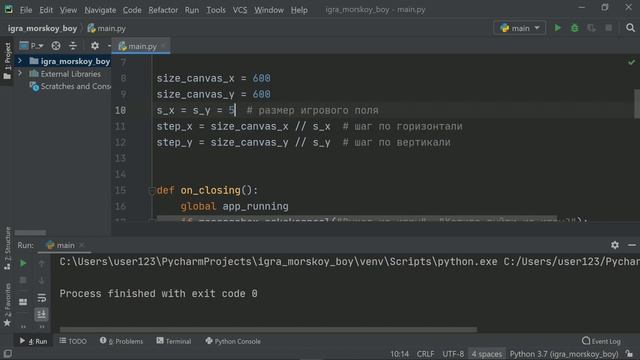The height and width of the screenshot is (360, 640).
Task: Click Run panel Down stack trace arrow
Action: click(x=41, y=280)
